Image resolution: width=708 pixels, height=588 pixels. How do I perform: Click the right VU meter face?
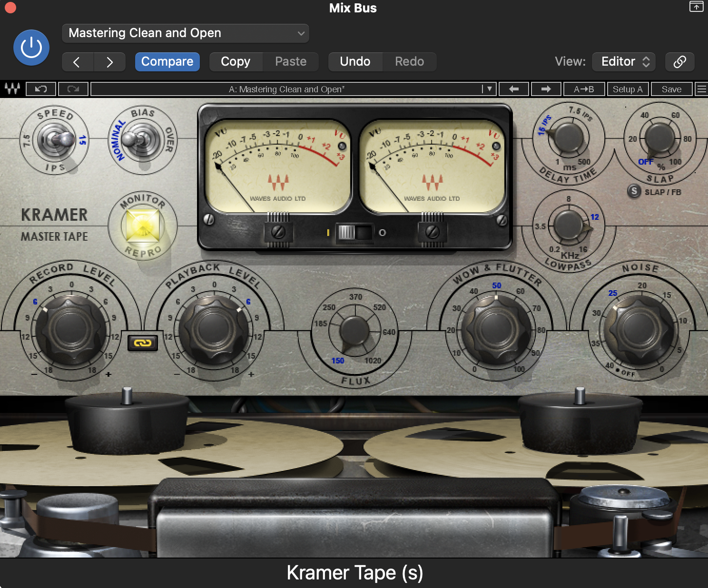coord(432,166)
